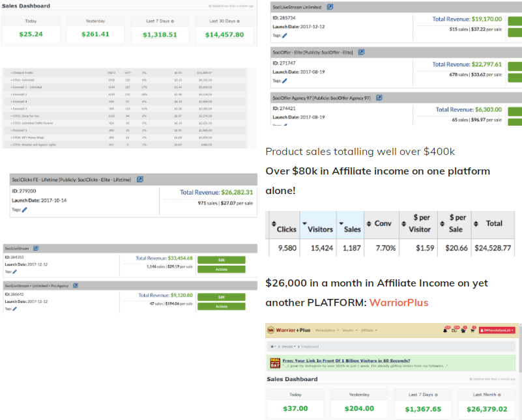Open external link for SociClicks FE - Lifetime

click(140, 179)
